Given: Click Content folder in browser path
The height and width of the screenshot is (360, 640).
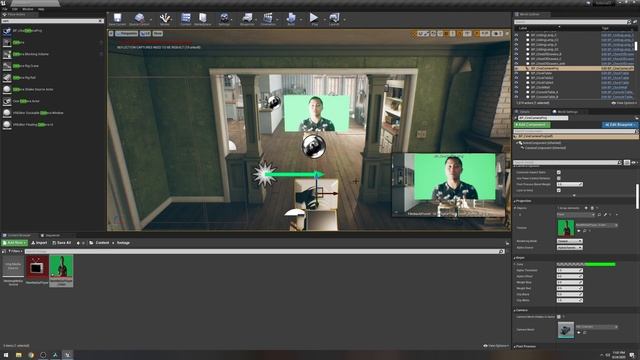Looking at the screenshot, I should pyautogui.click(x=102, y=243).
